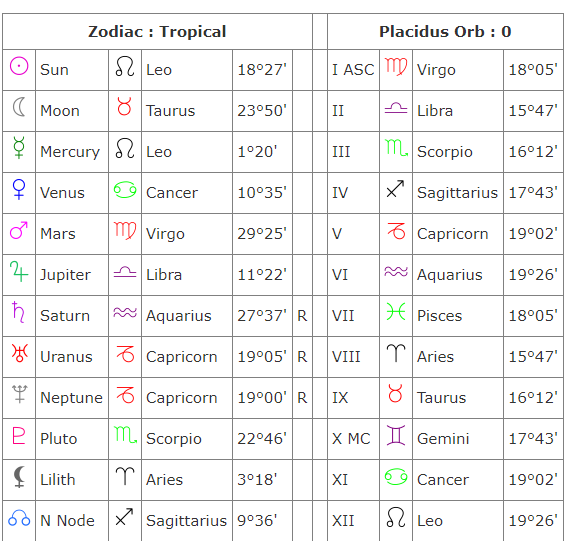Click Saturn's retrograde R marker
Screen dimensions: 566x541
pos(302,316)
